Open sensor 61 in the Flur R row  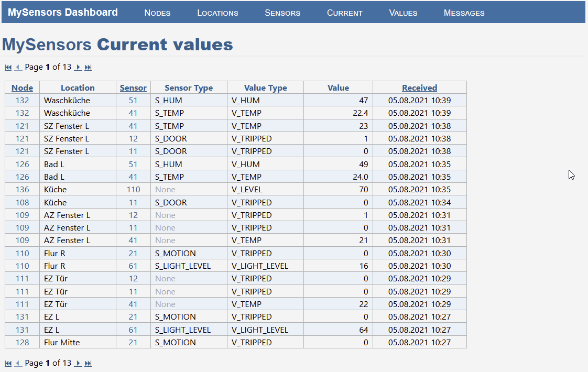coord(133,266)
